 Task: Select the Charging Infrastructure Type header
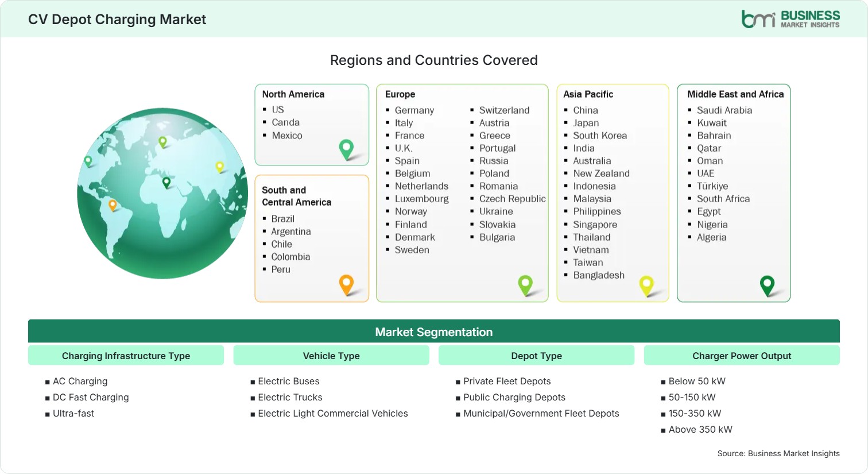click(x=126, y=356)
